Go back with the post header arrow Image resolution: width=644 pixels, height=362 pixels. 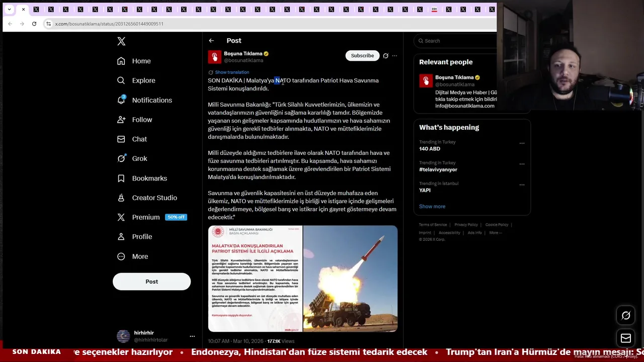[211, 41]
